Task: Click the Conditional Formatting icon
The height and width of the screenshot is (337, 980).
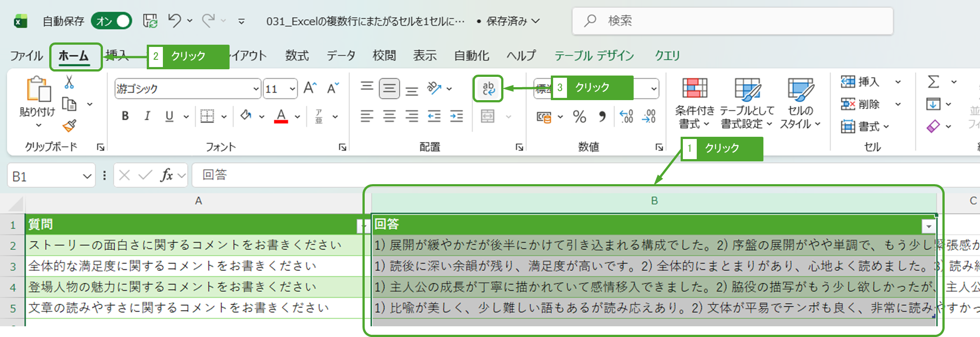Action: tap(694, 88)
